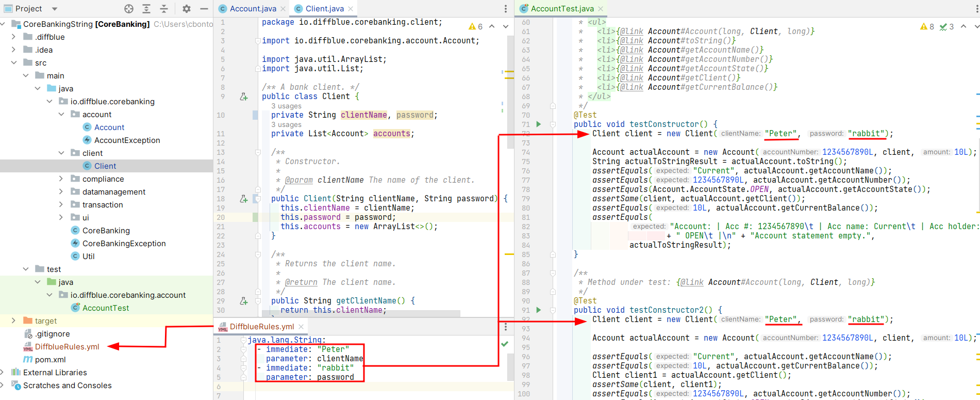This screenshot has height=400, width=980.
Task: Toggle fold on testConstructor method
Action: [x=553, y=124]
